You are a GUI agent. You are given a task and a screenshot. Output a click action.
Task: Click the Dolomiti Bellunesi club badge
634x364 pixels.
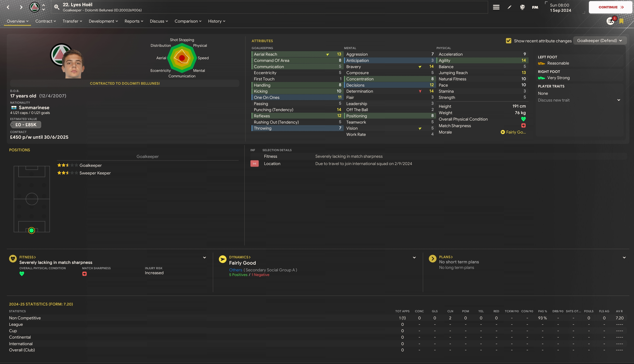coord(35,7)
